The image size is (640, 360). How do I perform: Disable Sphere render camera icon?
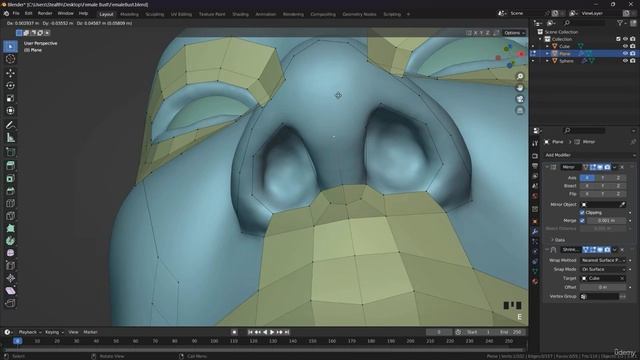633,61
